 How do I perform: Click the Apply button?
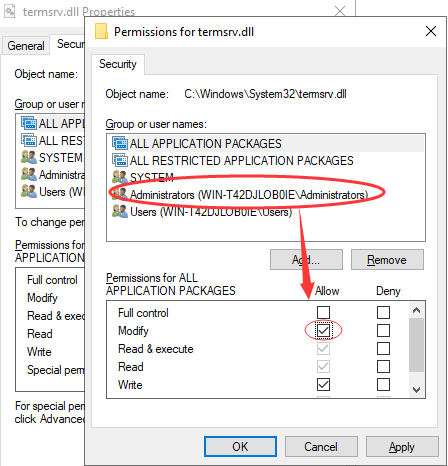(x=402, y=447)
